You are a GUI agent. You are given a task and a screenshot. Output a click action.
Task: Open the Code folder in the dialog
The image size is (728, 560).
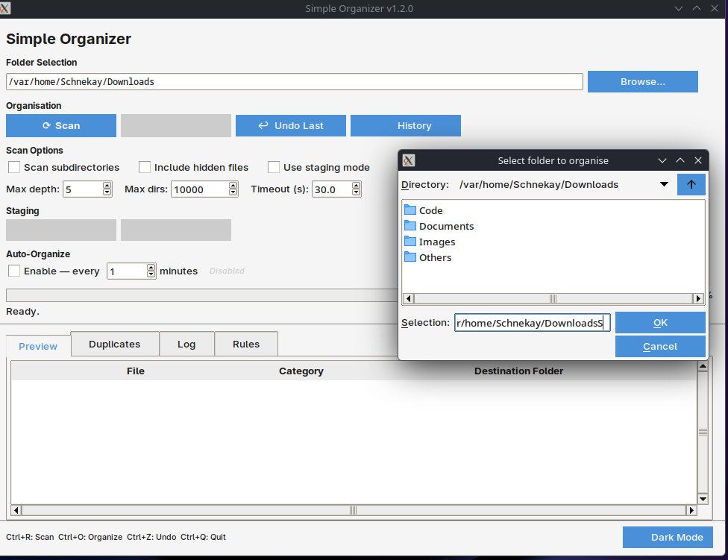point(424,210)
